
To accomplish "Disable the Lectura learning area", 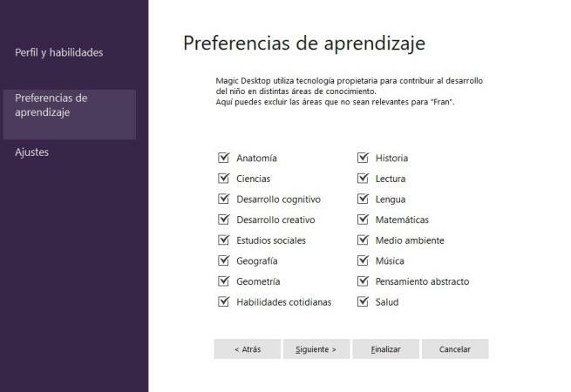I will tap(362, 179).
